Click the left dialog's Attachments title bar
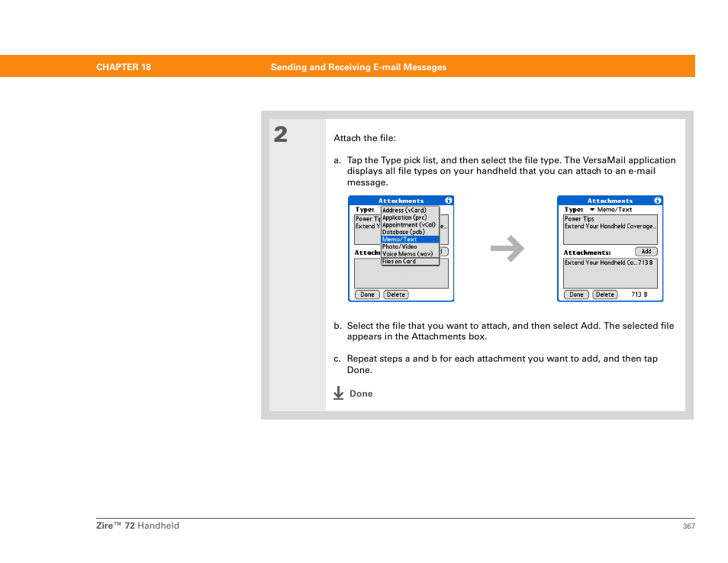728x563 pixels. coord(401,201)
